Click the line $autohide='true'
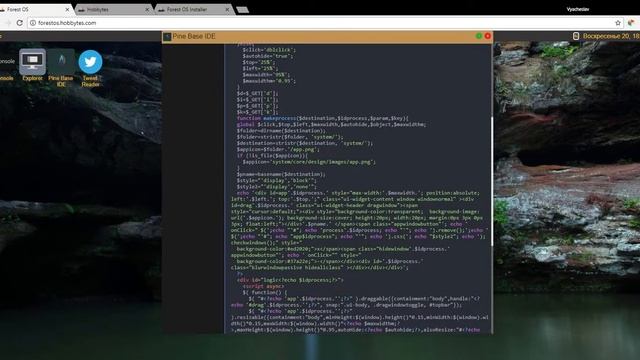This screenshot has height=360, width=640. pyautogui.click(x=268, y=56)
